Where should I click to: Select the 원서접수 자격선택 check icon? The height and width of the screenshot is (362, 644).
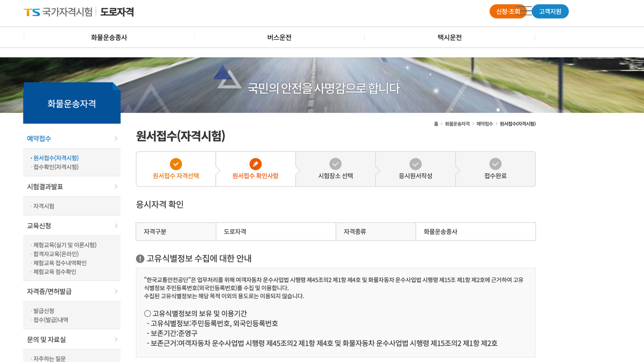coord(176,164)
